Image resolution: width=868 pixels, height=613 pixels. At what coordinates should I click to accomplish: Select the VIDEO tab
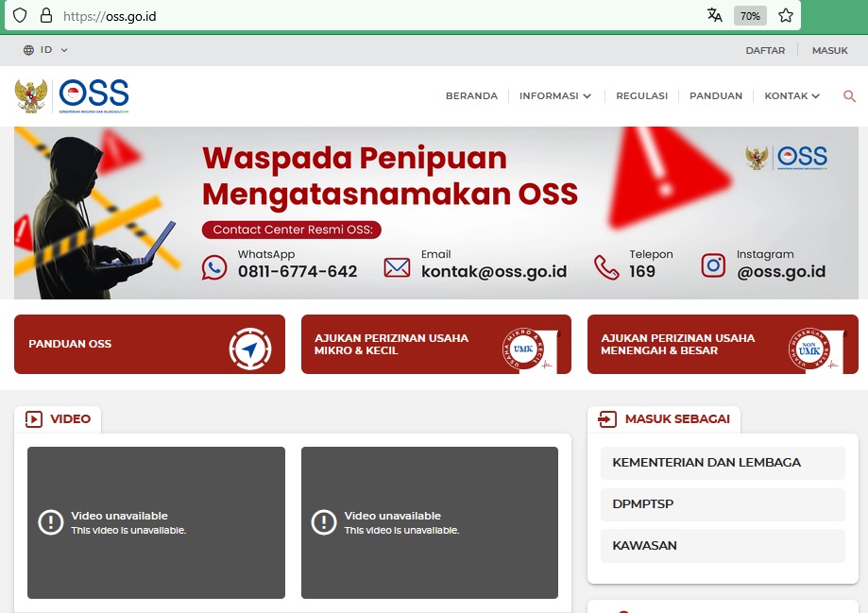coord(58,419)
